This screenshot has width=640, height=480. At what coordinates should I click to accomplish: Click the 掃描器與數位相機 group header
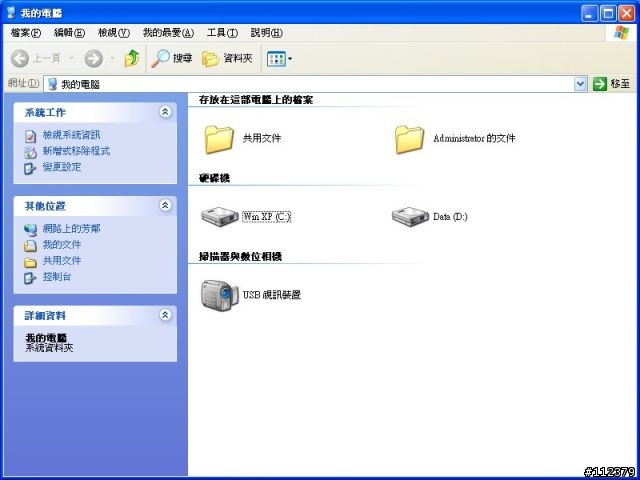pyautogui.click(x=240, y=257)
